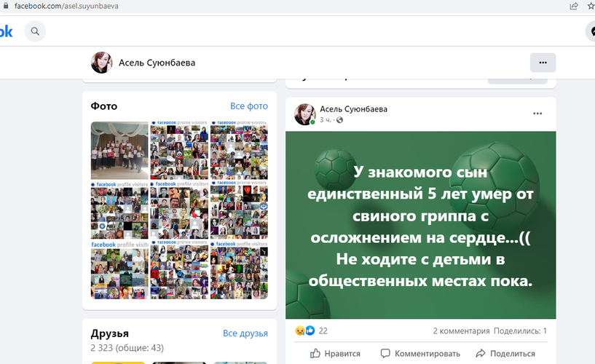Viewport: 595px width, 364px height.
Task: Click the profile avatar in sticky header
Action: pos(101,63)
